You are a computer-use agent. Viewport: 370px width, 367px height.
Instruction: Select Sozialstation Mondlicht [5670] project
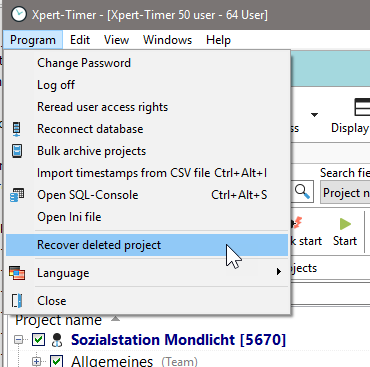178,340
